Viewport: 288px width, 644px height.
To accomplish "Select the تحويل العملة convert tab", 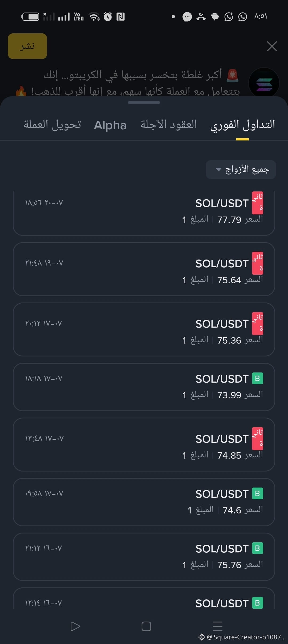I will pyautogui.click(x=52, y=124).
